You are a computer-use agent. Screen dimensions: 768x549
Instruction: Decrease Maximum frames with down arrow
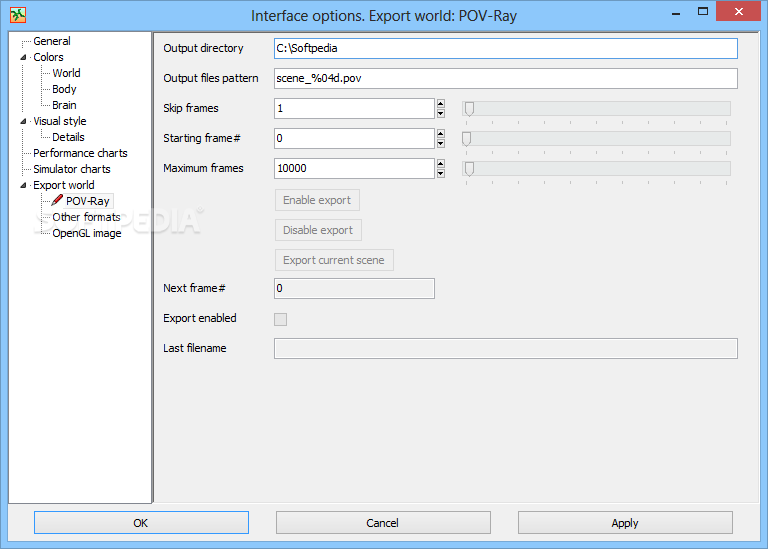(x=441, y=173)
